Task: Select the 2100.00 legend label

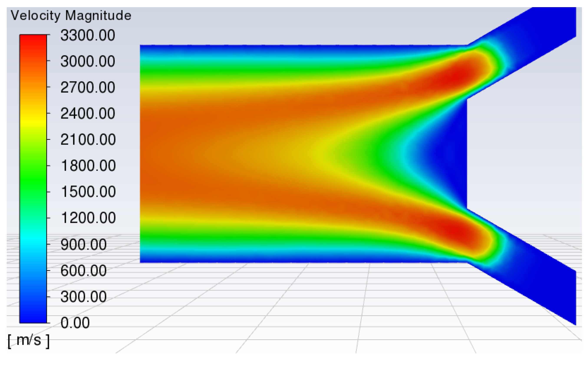Action: pos(88,140)
